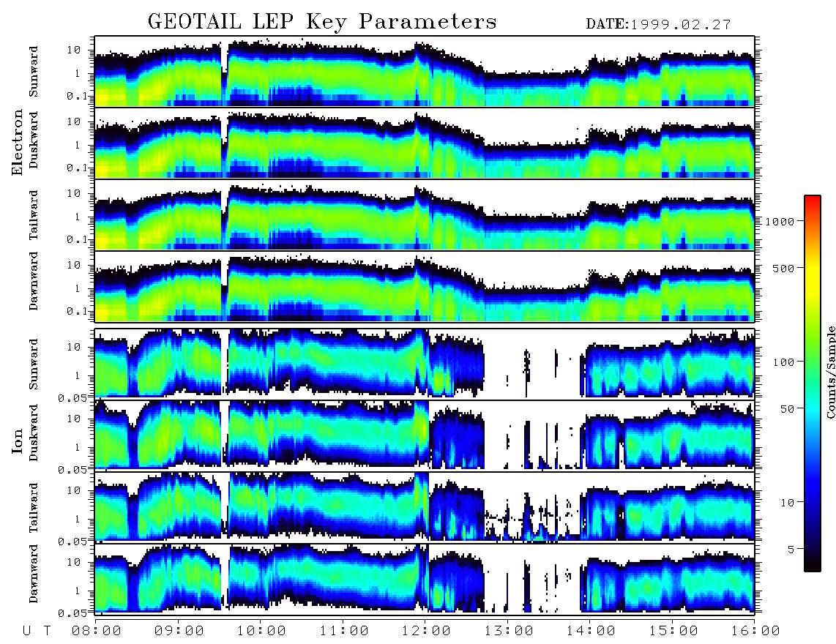Click the "100" colorbar tick label
Image resolution: width=836 pixels, height=644 pixels.
783,362
